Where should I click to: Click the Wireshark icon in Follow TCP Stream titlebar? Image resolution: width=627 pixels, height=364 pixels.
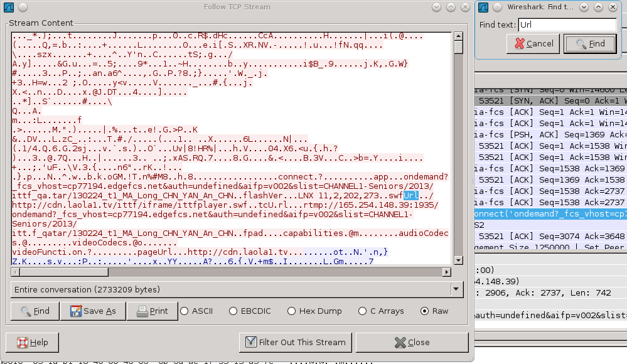pos(8,7)
